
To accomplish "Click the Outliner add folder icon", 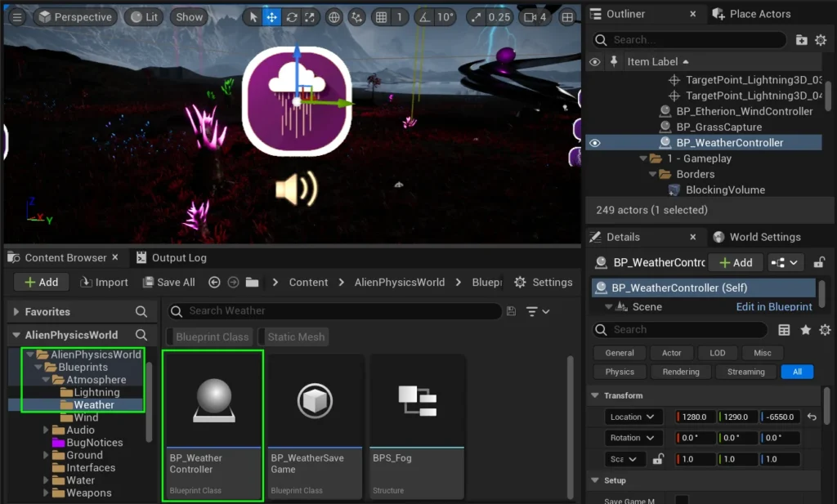I will point(801,40).
